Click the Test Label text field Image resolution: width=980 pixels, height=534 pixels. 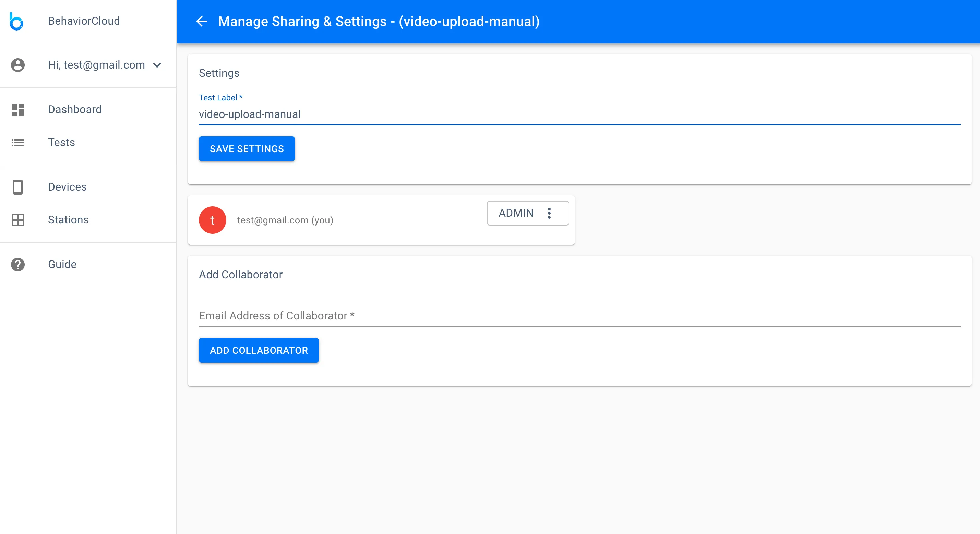click(579, 114)
